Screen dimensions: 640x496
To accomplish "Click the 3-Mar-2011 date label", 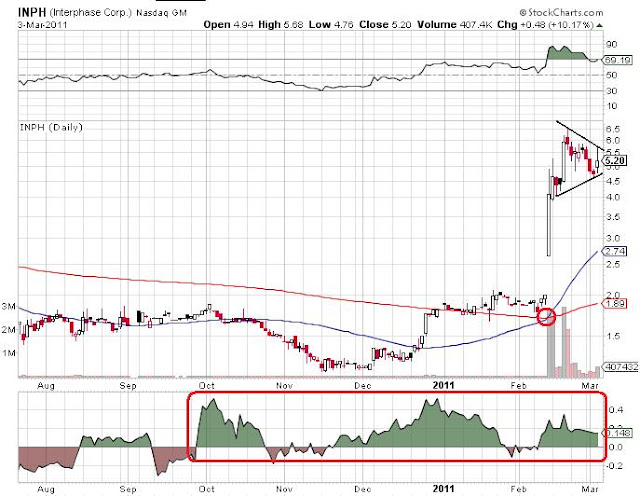I will (x=42, y=25).
